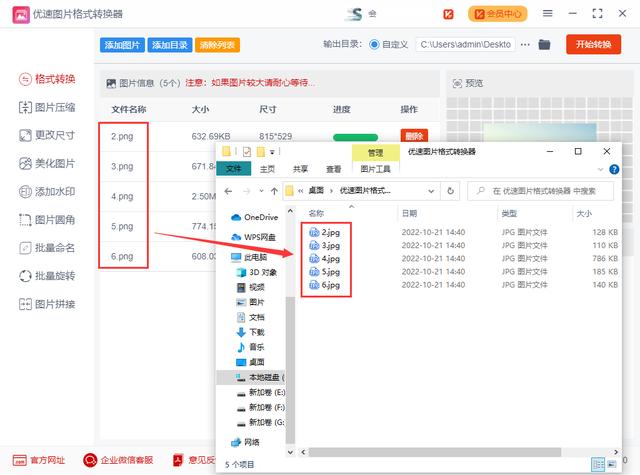
Task: Click the output directory path field
Action: (x=465, y=44)
